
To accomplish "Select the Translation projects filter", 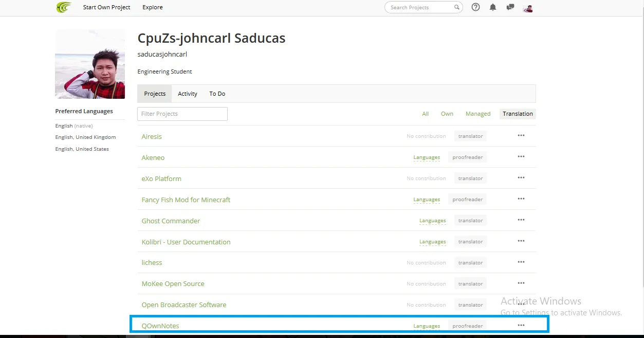I will [518, 114].
